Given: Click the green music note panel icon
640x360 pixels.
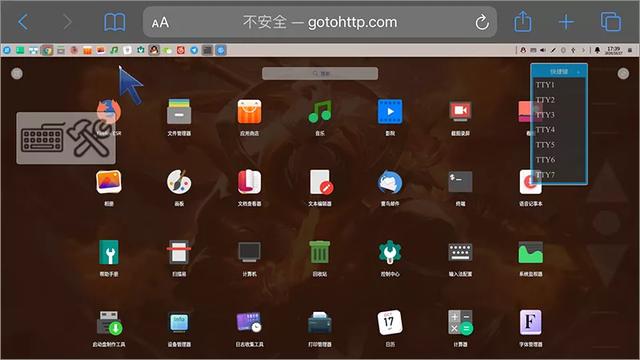Looking at the screenshot, I should (x=114, y=50).
